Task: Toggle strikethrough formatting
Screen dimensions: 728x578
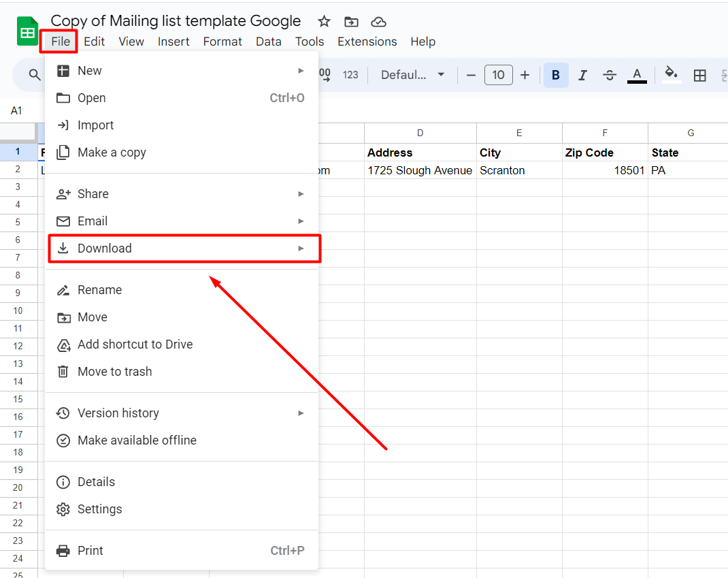Action: (x=610, y=75)
